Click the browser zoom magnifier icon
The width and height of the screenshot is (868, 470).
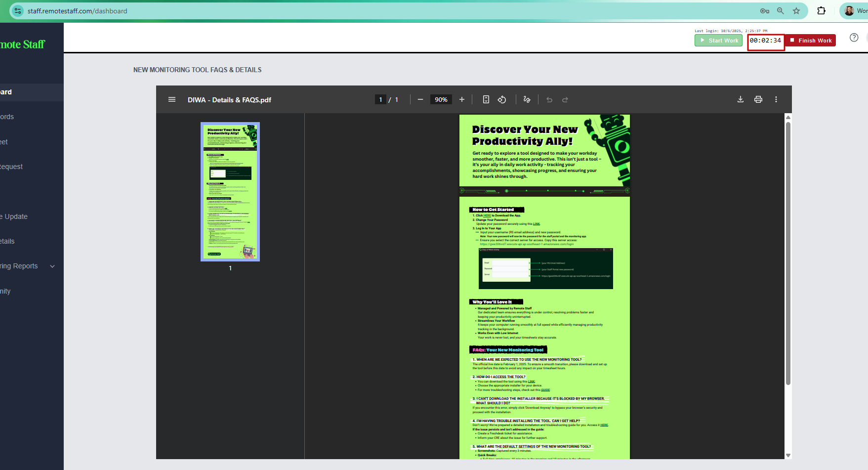click(781, 11)
